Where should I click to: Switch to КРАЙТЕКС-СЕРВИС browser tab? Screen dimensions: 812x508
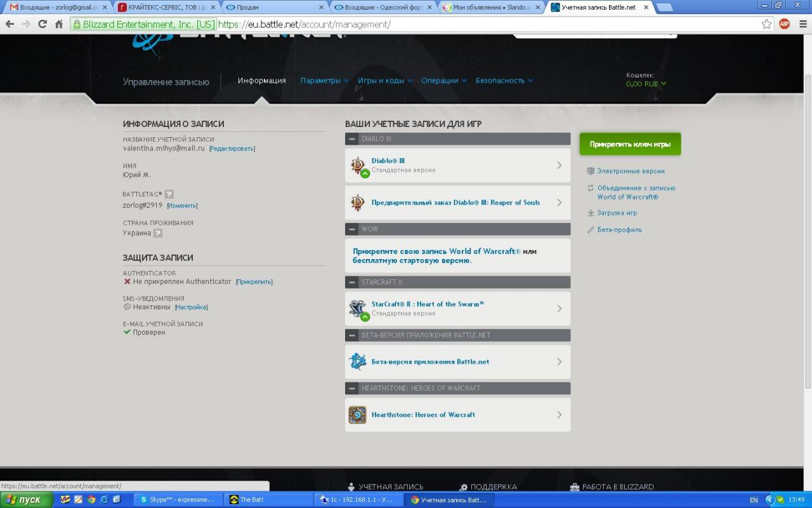(166, 8)
